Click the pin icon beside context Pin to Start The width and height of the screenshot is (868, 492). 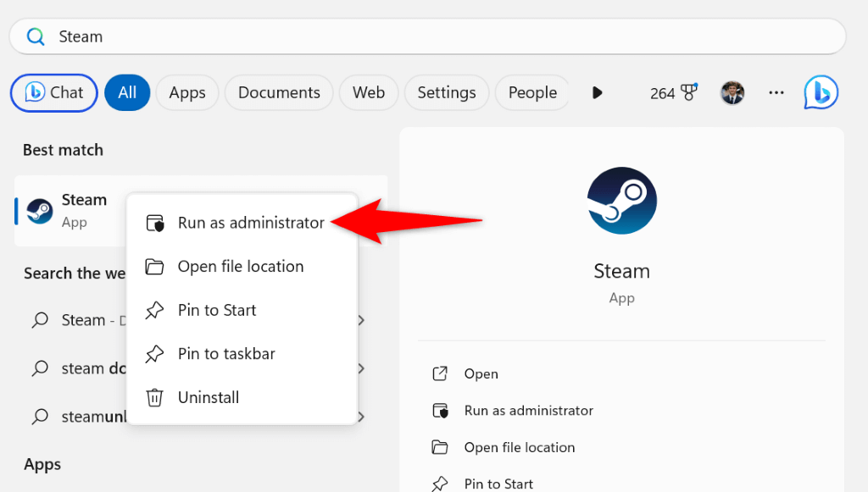pyautogui.click(x=154, y=310)
